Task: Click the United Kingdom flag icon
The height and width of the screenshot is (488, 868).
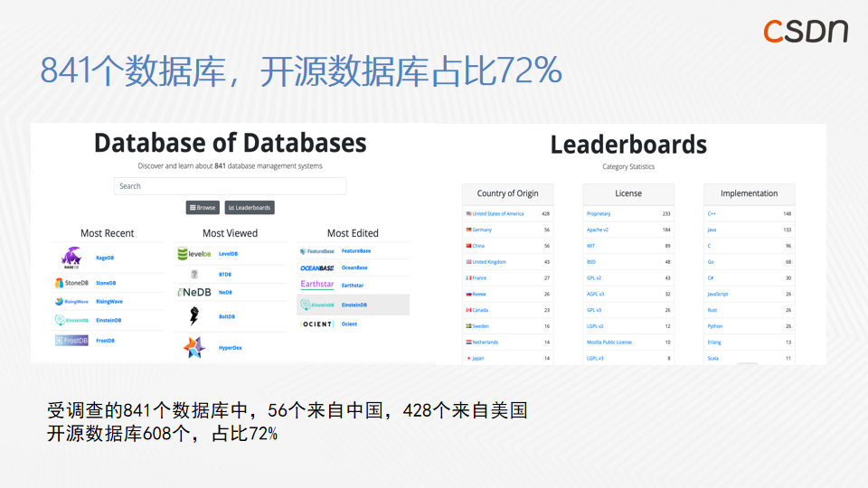Action: coord(469,262)
